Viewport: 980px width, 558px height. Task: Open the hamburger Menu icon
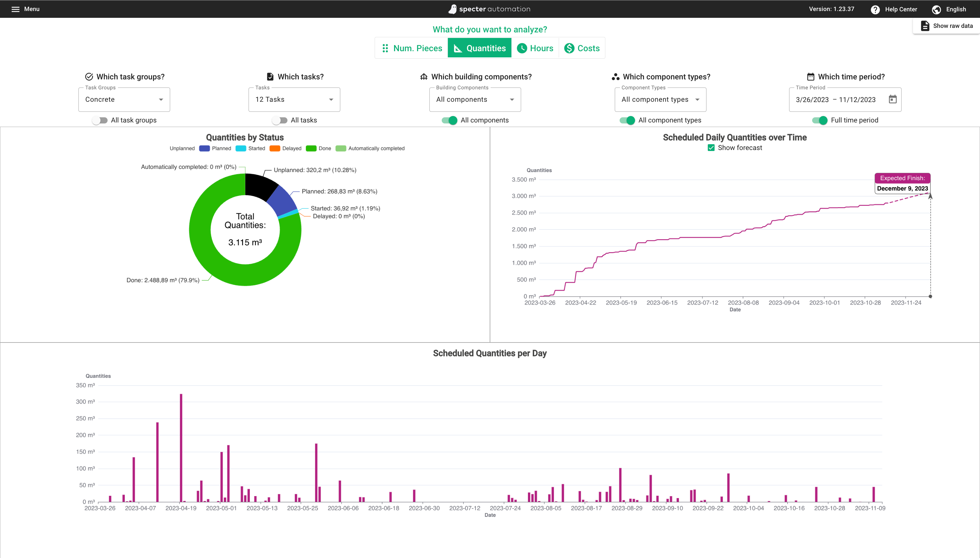pos(15,9)
